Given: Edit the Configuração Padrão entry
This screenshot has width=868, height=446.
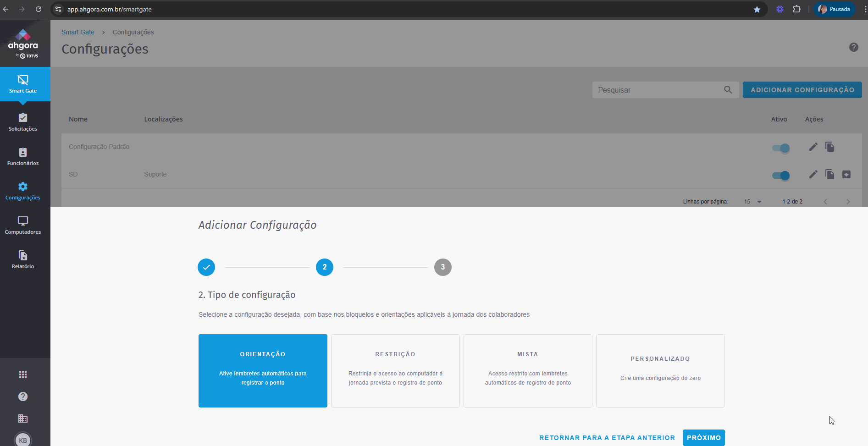Looking at the screenshot, I should 813,147.
